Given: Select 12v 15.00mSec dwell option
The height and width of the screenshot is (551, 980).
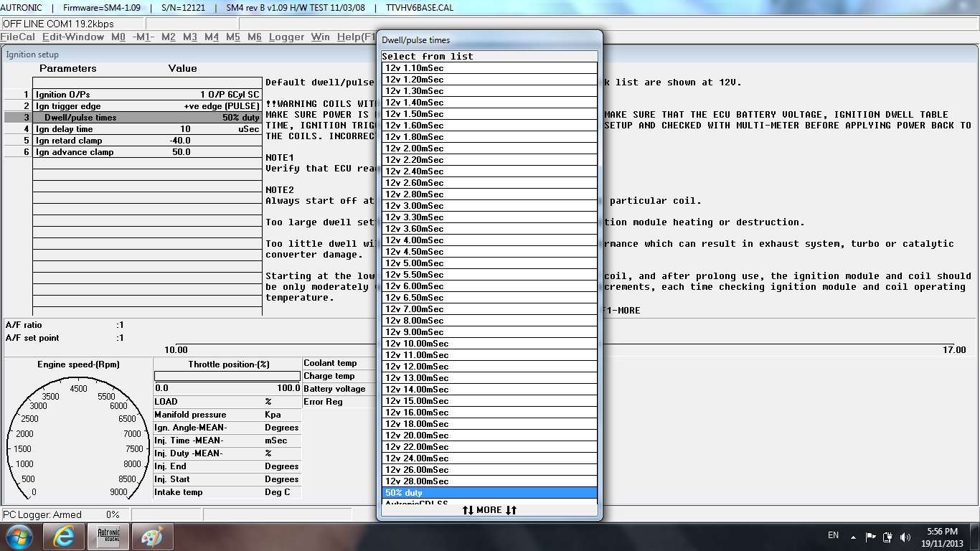Looking at the screenshot, I should tap(489, 401).
